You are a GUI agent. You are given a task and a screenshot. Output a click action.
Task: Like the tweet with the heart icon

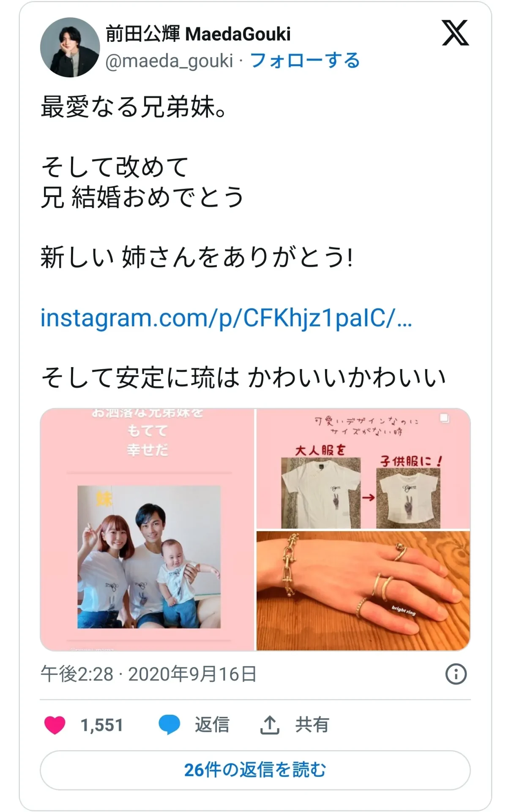(x=55, y=725)
